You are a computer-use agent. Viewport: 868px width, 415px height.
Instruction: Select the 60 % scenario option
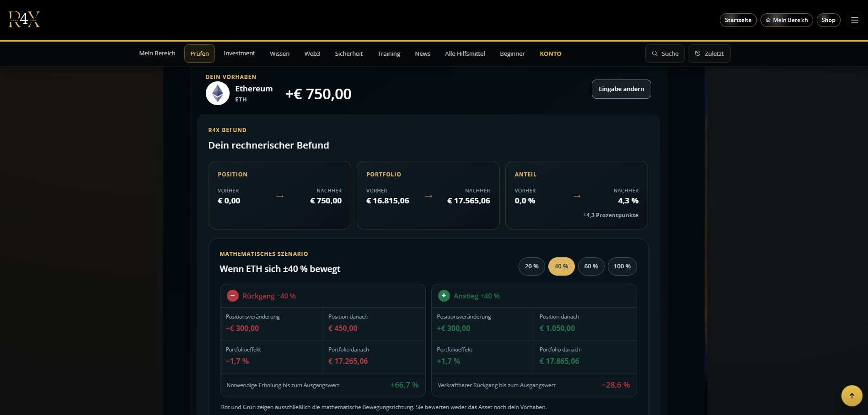pyautogui.click(x=591, y=266)
